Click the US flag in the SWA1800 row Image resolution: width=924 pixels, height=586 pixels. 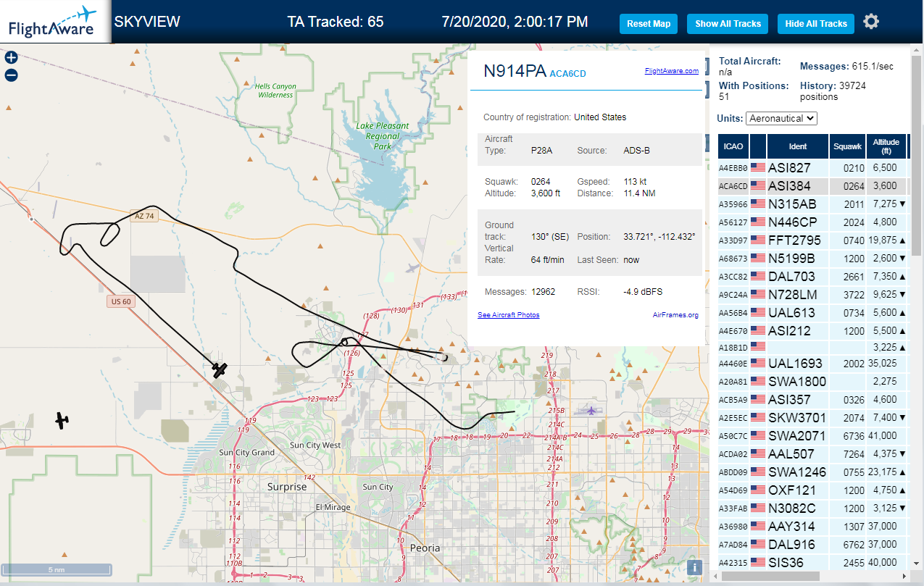point(758,381)
